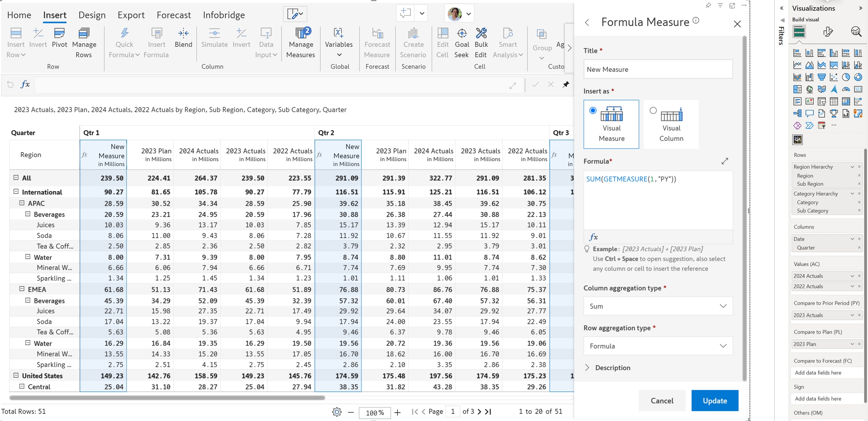The width and height of the screenshot is (868, 421).
Task: Expand the formula editor using the arrow icon
Action: point(725,161)
